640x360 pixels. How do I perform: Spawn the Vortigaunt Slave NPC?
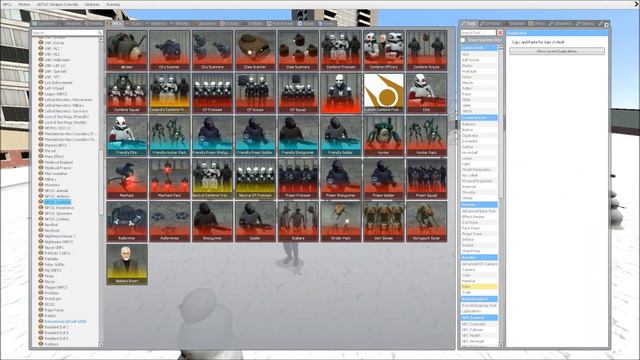click(x=427, y=222)
